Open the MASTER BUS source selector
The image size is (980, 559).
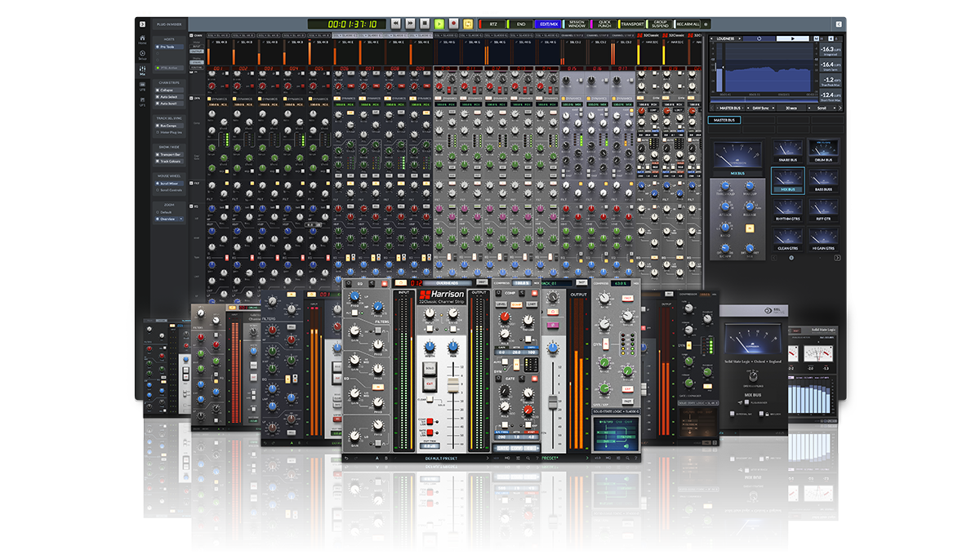[x=730, y=108]
